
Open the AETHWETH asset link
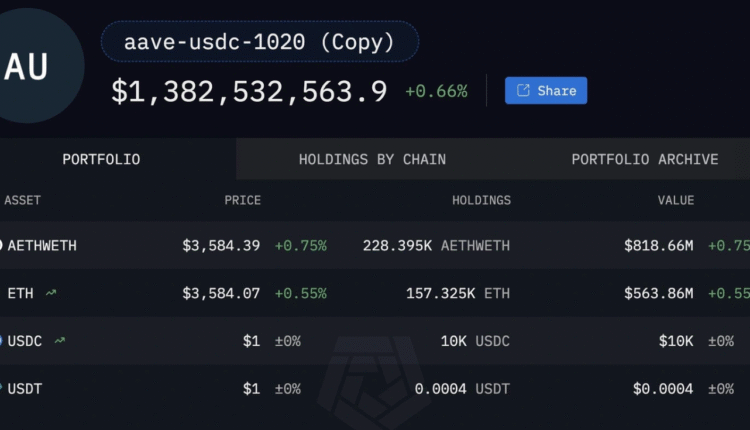42,245
